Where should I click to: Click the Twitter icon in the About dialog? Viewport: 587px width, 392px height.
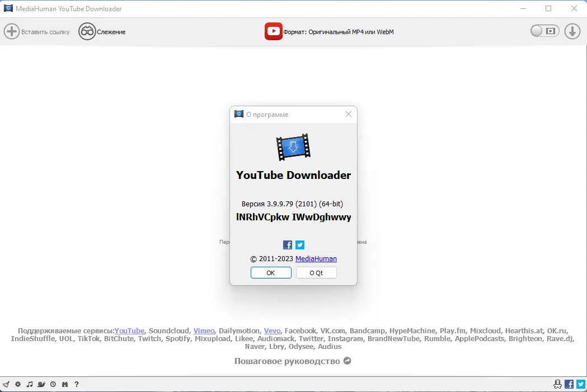[300, 244]
